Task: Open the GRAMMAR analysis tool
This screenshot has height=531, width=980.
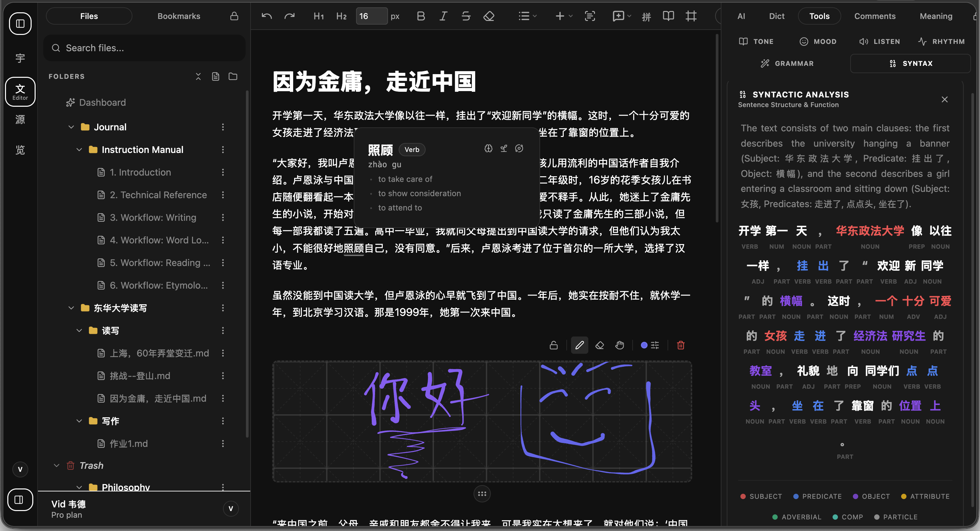Action: click(788, 63)
